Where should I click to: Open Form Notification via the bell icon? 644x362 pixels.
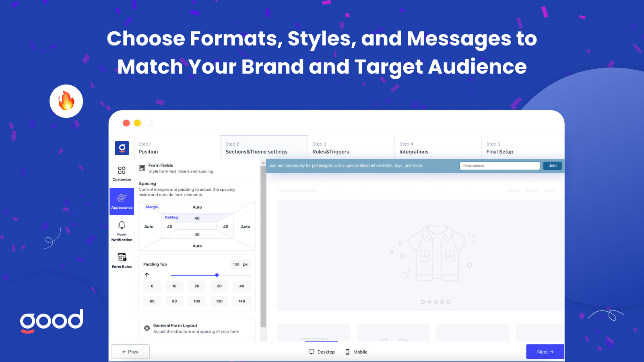122,231
